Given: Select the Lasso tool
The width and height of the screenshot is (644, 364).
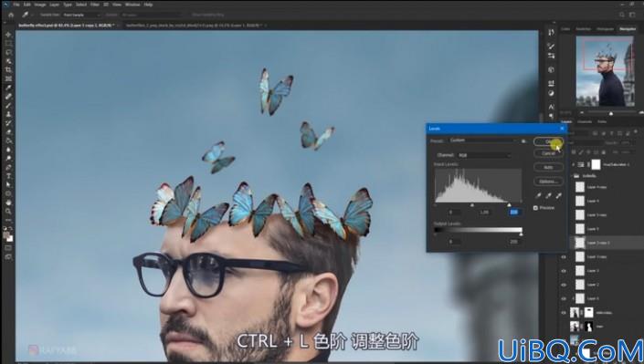Looking at the screenshot, I should (8, 52).
